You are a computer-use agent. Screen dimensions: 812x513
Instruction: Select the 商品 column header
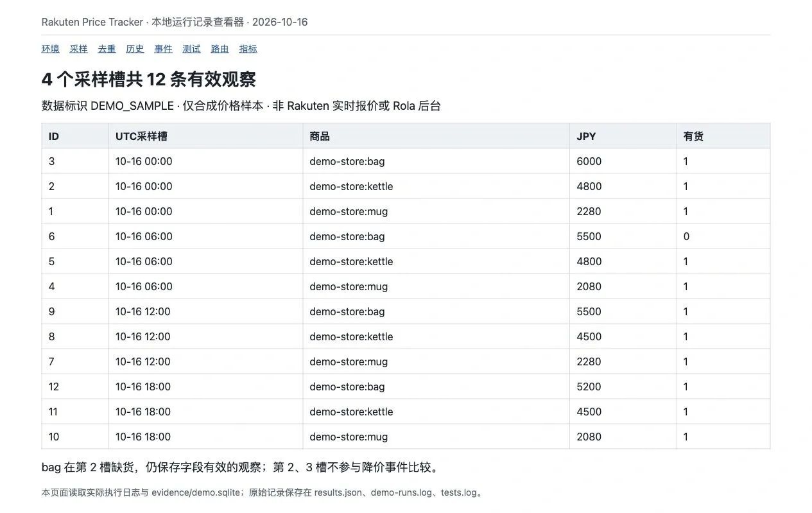coord(436,136)
